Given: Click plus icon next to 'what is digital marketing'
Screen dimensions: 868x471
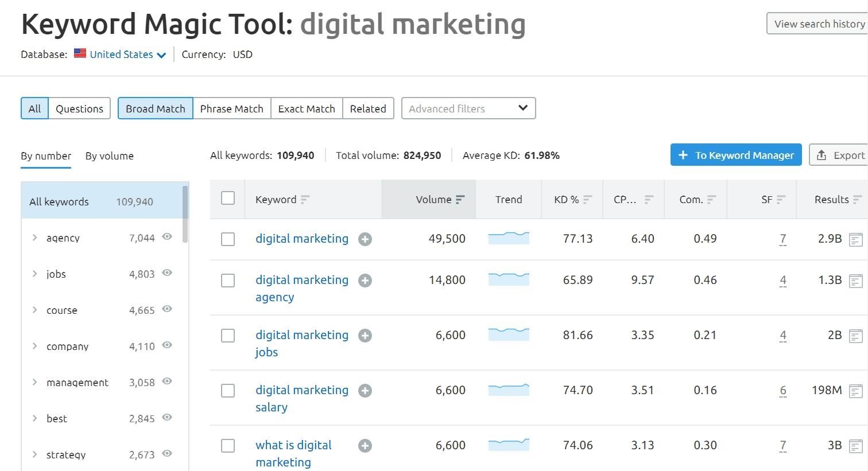Looking at the screenshot, I should tap(365, 446).
